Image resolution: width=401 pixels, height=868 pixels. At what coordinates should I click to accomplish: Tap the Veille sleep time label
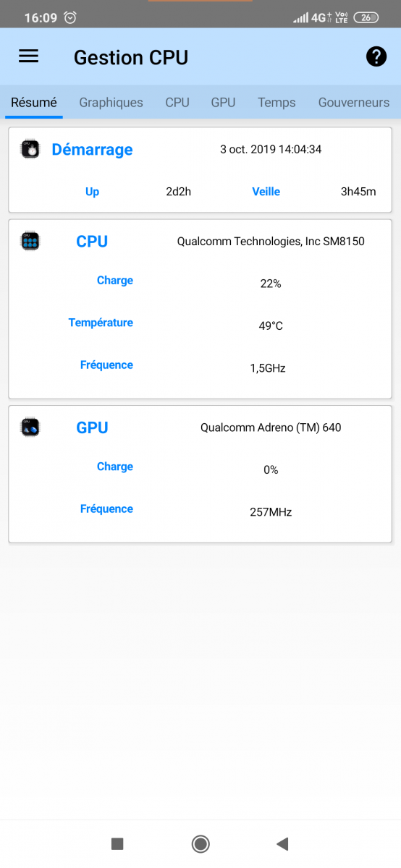pyautogui.click(x=266, y=192)
